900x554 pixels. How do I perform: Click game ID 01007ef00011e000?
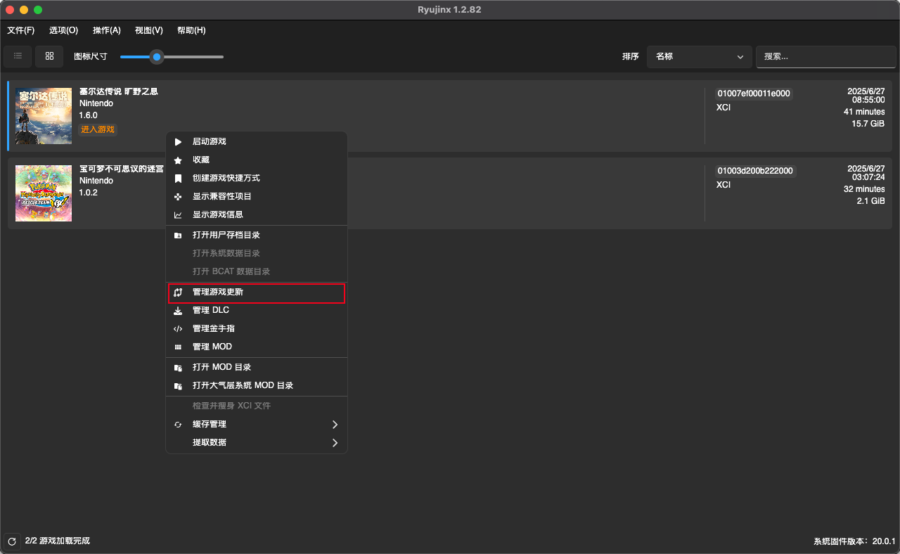tap(754, 94)
